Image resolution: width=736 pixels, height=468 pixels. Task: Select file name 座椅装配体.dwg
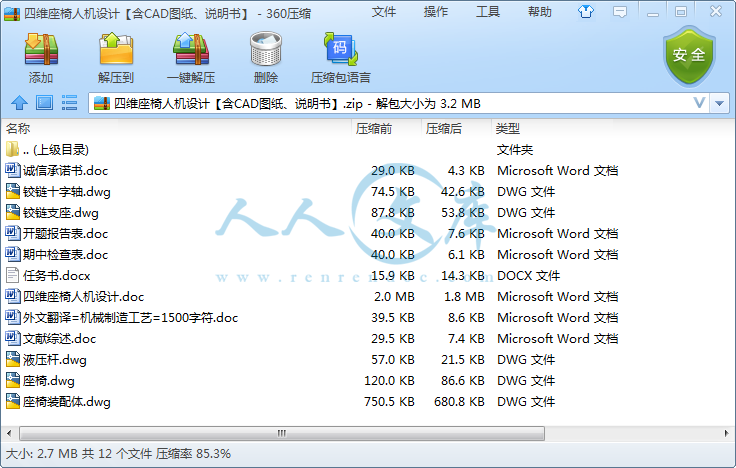point(67,402)
